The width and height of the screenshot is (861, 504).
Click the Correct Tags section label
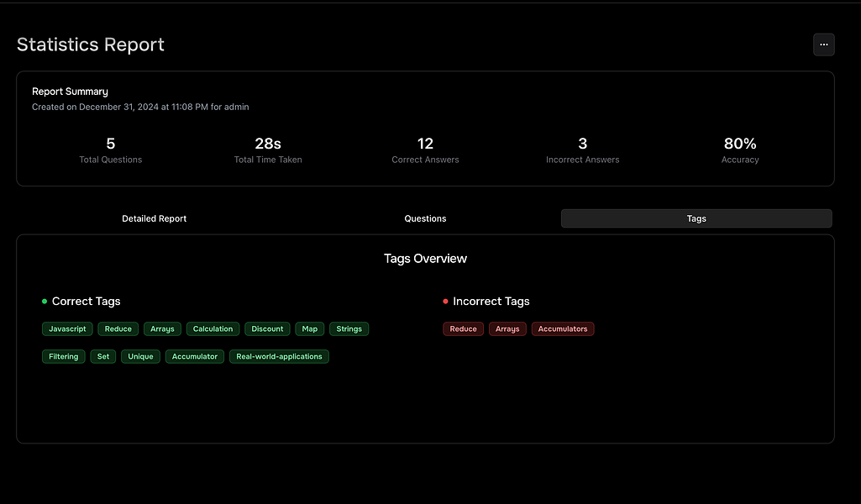pos(87,302)
